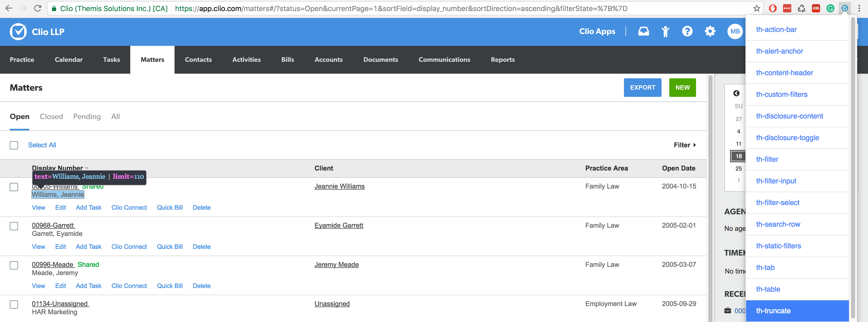Tick the checkbox for 00968-Garrett matter
The height and width of the screenshot is (322, 868).
14,226
